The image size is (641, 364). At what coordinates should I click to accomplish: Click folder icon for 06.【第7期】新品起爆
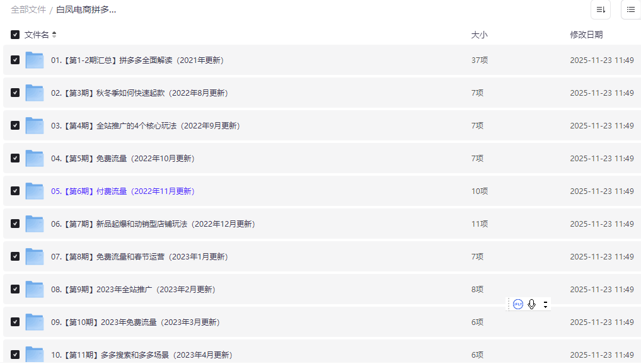(34, 224)
